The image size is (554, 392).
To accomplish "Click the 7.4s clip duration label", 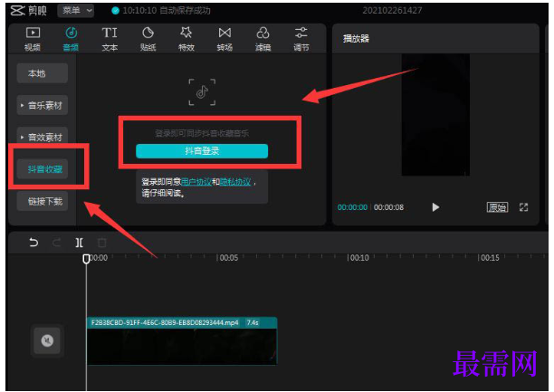I will 253,322.
